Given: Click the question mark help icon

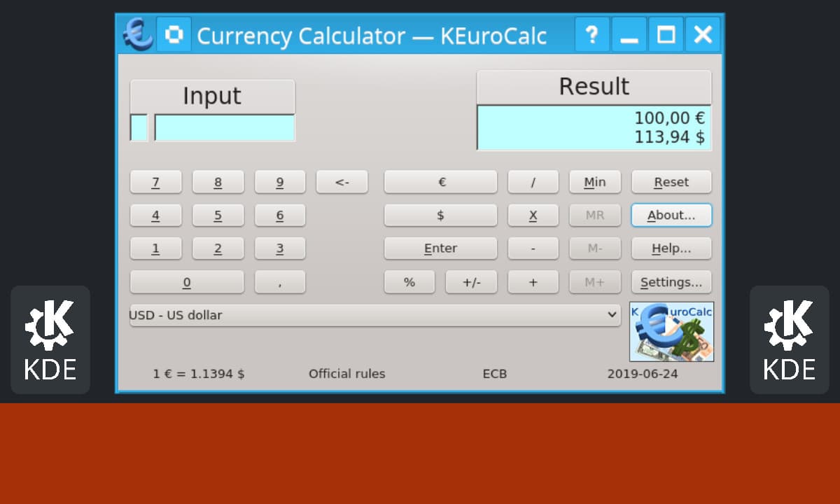Looking at the screenshot, I should [592, 34].
